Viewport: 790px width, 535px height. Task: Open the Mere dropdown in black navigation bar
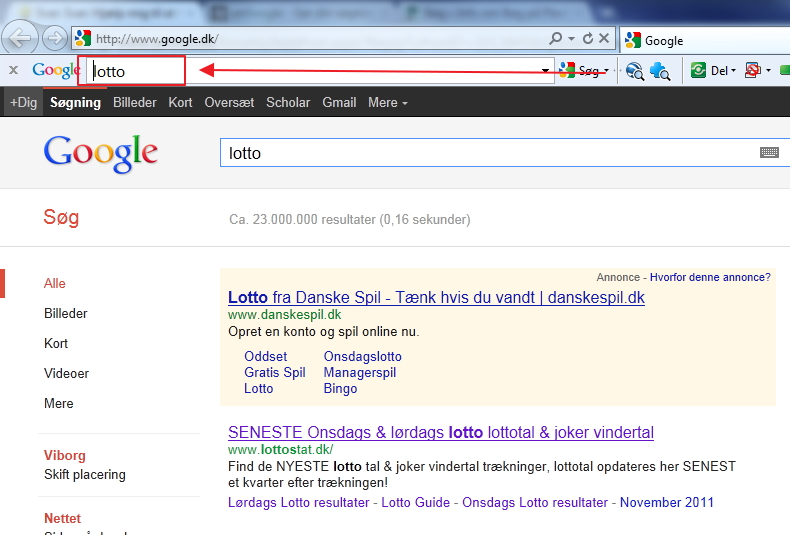pos(387,102)
